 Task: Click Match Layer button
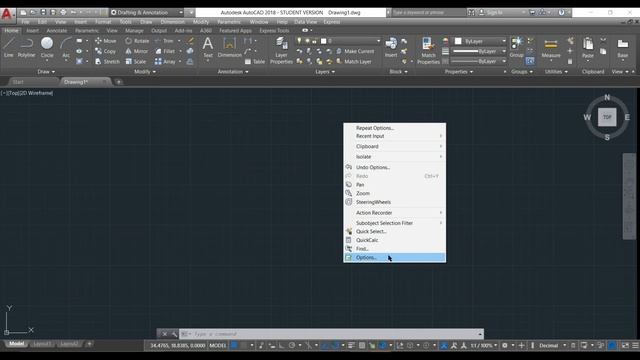pos(354,62)
